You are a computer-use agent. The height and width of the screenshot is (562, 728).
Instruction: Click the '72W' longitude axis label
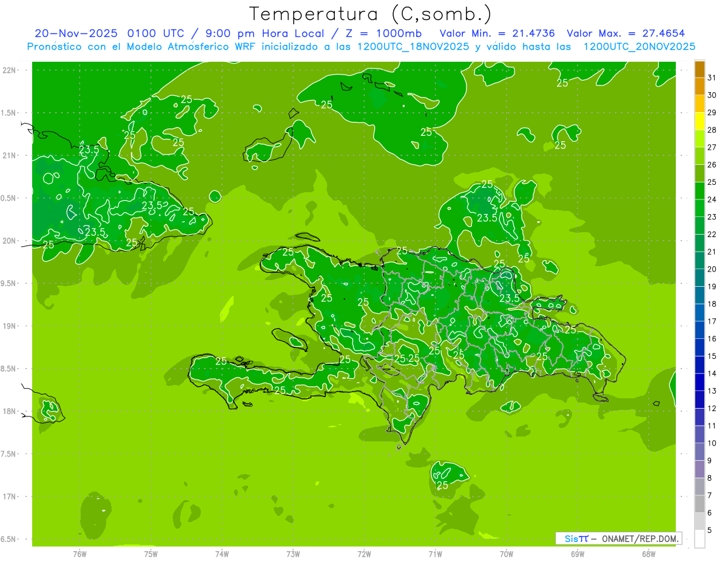(364, 554)
